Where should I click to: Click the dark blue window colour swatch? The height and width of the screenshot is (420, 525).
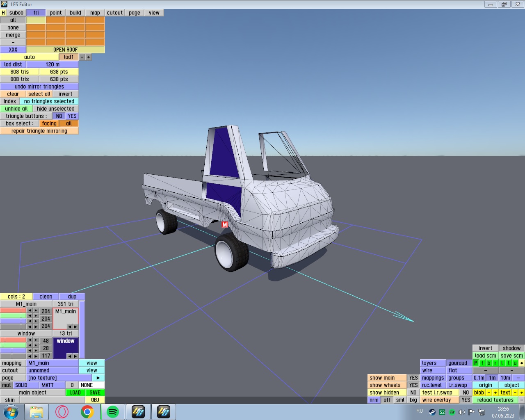tap(66, 348)
